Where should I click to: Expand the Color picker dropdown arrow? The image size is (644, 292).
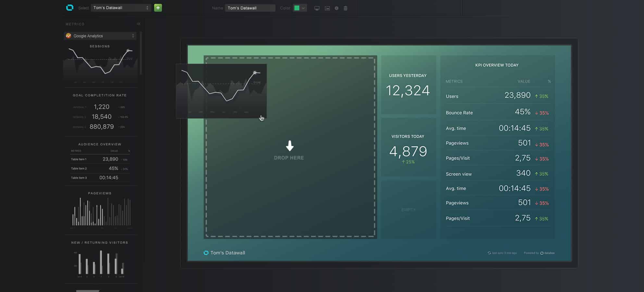click(x=303, y=8)
